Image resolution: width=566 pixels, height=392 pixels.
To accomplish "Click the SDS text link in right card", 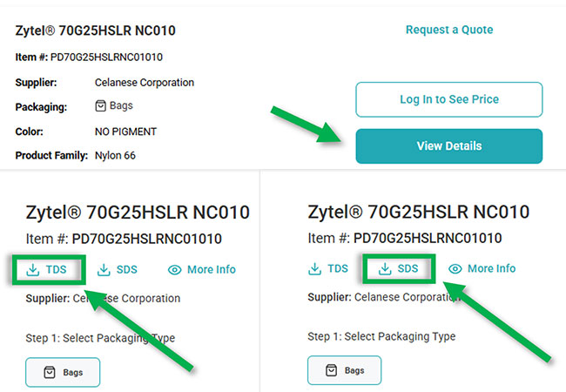I will (x=408, y=269).
